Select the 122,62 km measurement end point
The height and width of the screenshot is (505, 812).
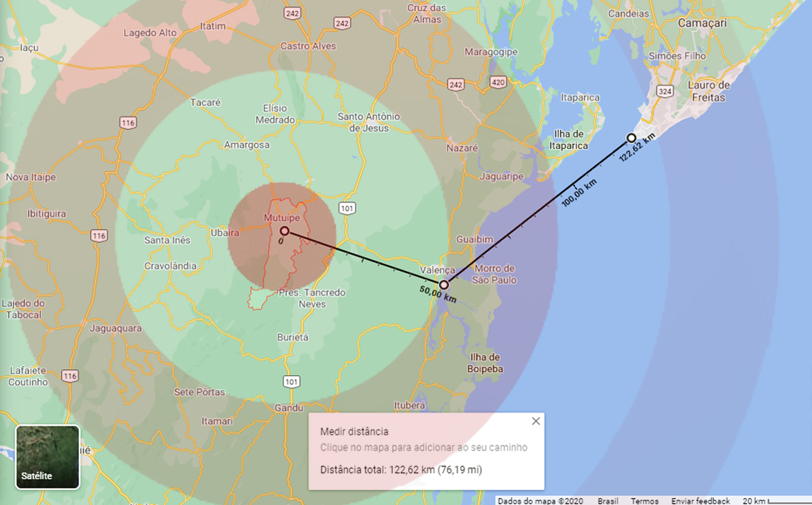[x=631, y=138]
